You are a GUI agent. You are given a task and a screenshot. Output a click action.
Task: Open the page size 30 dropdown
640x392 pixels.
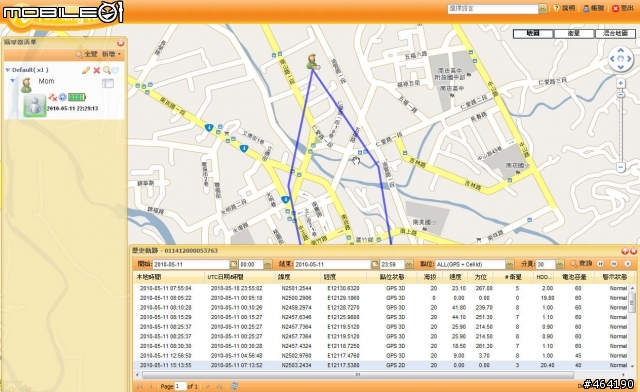pyautogui.click(x=560, y=265)
